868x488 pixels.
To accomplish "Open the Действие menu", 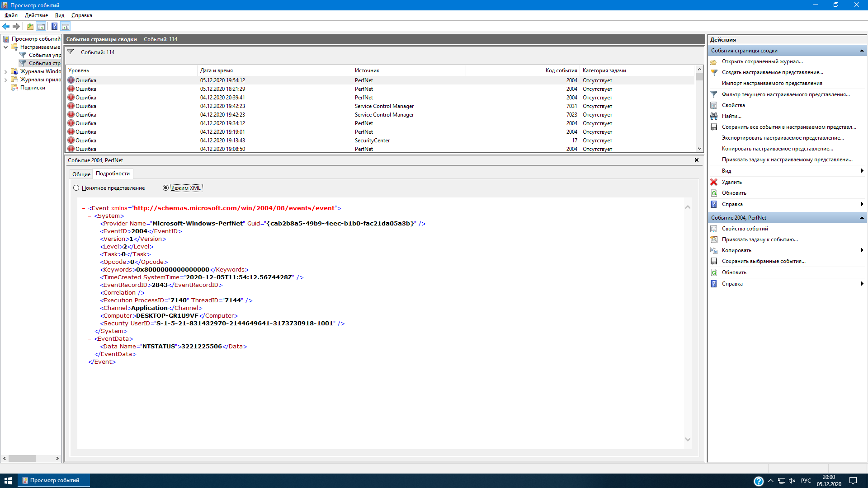I will (x=36, y=15).
